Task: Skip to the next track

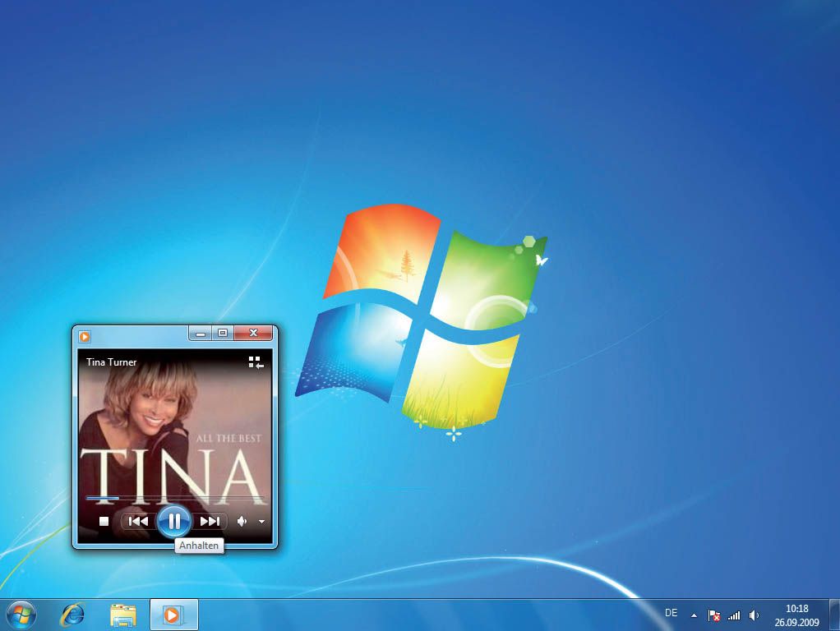Action: (x=210, y=521)
